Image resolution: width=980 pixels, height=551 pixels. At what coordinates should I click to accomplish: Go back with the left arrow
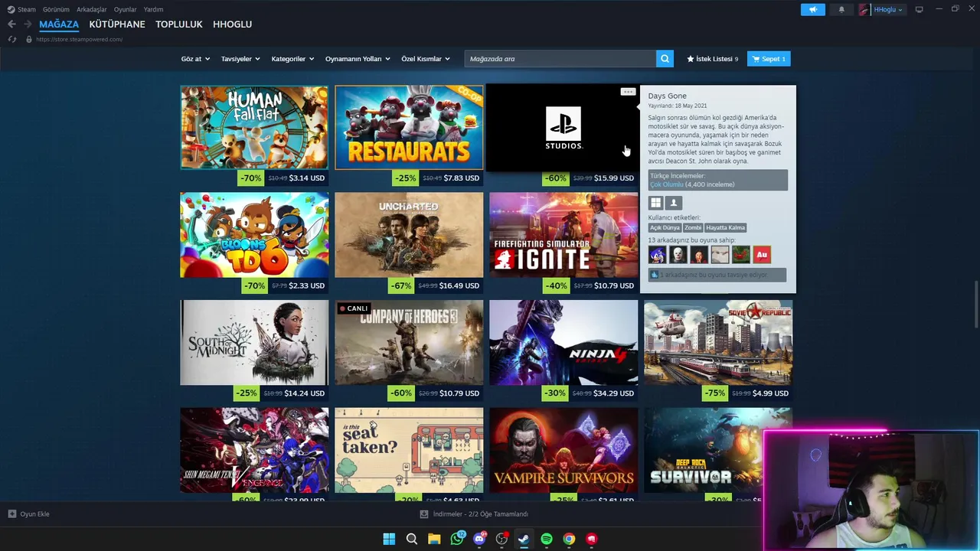(x=11, y=24)
